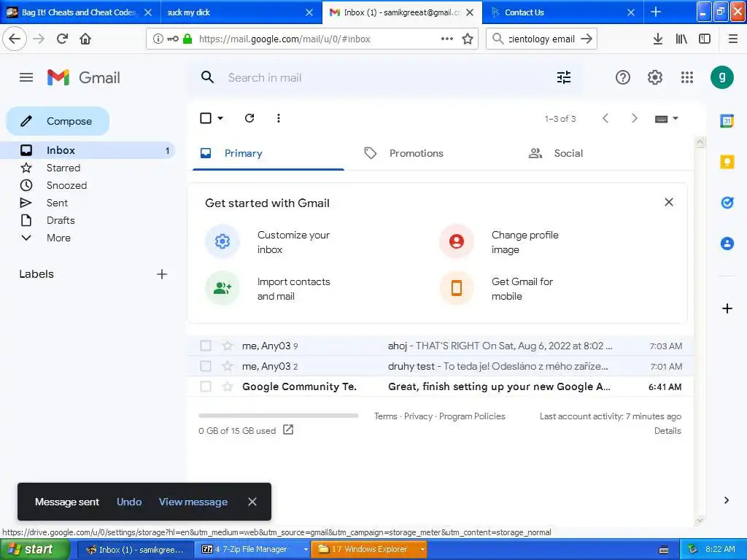Screen dimensions: 747x560
Task: Switch to Promotions tab
Action: [404, 153]
